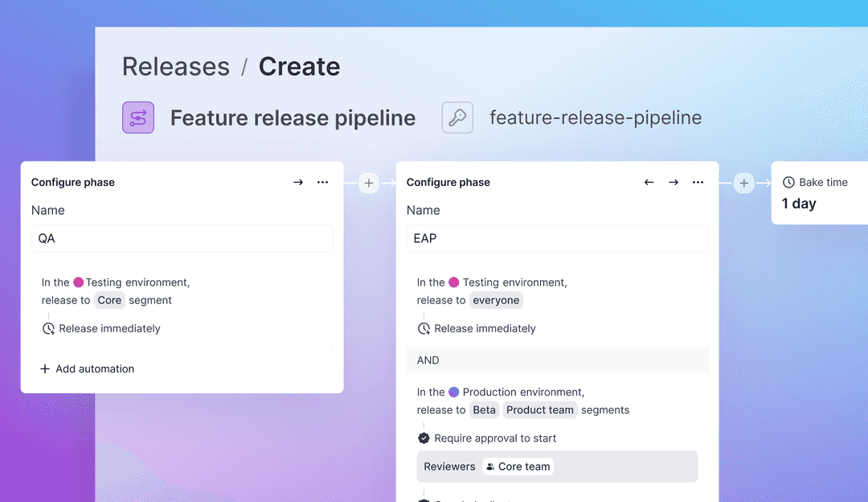Click the key icon before feature-release-pipeline
868x502 pixels.
(x=457, y=117)
